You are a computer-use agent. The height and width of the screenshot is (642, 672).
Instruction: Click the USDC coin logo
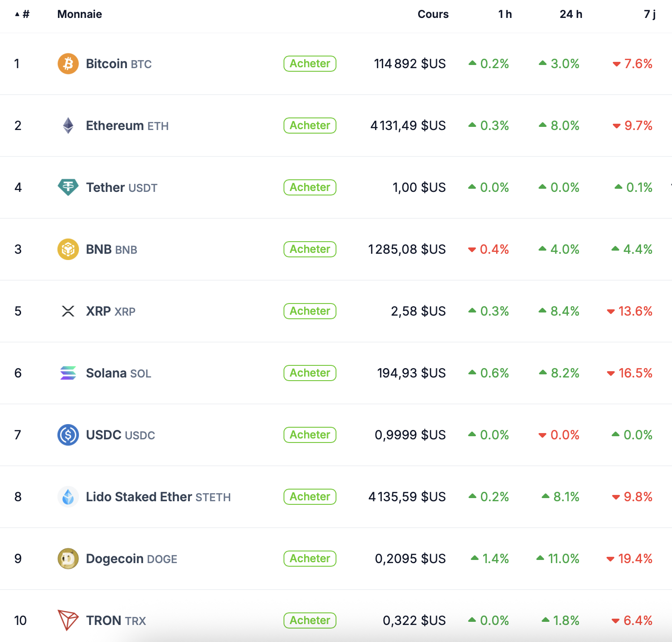point(68,435)
